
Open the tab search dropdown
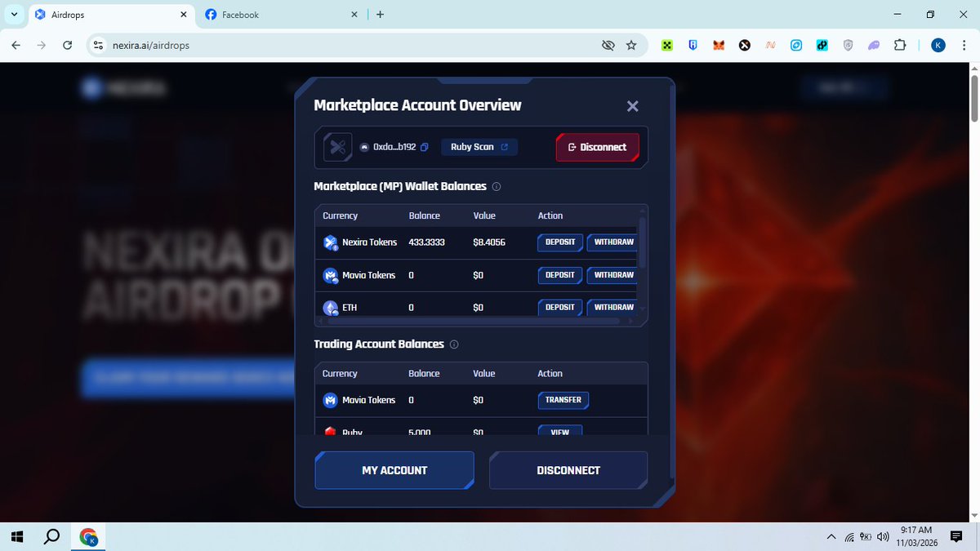pyautogui.click(x=14, y=15)
